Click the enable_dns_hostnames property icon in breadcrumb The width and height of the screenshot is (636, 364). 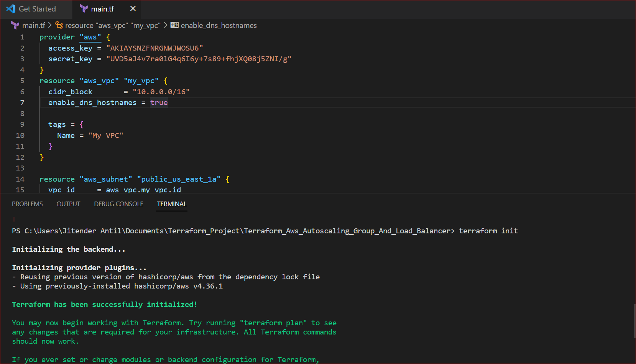tap(174, 25)
